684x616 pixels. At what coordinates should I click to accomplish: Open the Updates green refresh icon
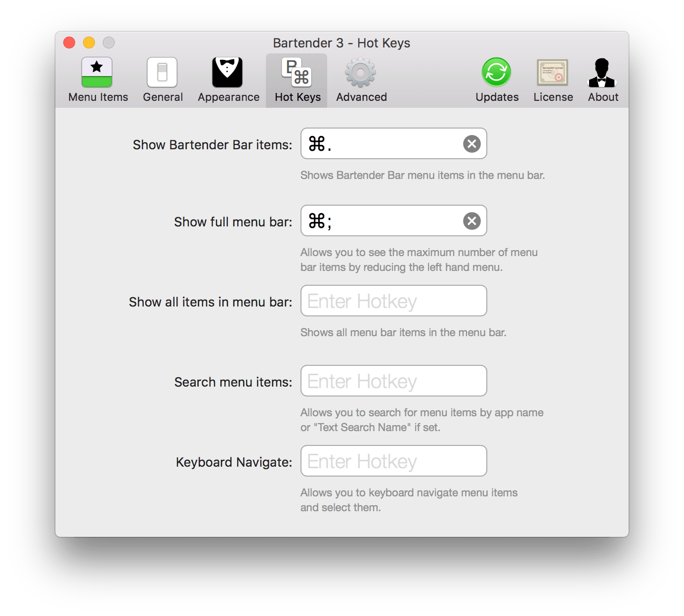(x=496, y=72)
